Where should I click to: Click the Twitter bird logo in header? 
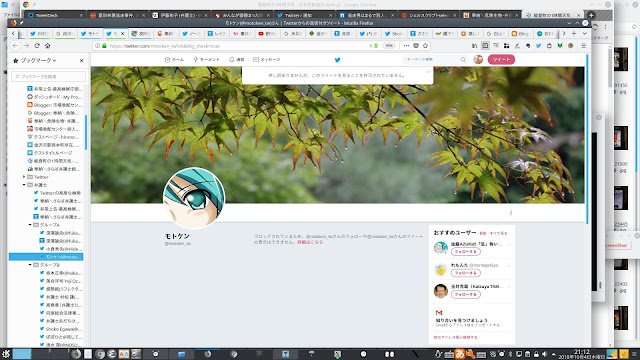point(338,60)
